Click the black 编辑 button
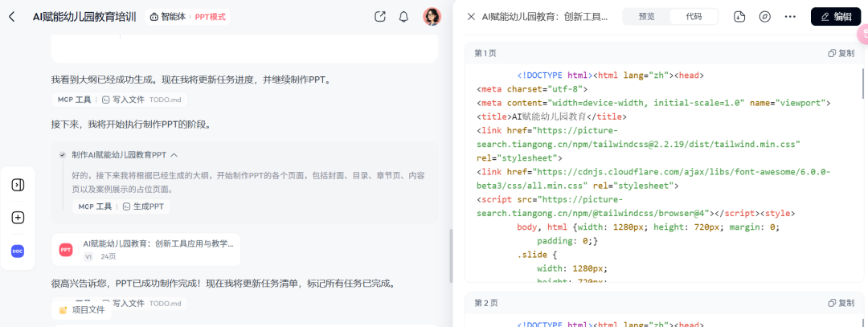 (836, 17)
